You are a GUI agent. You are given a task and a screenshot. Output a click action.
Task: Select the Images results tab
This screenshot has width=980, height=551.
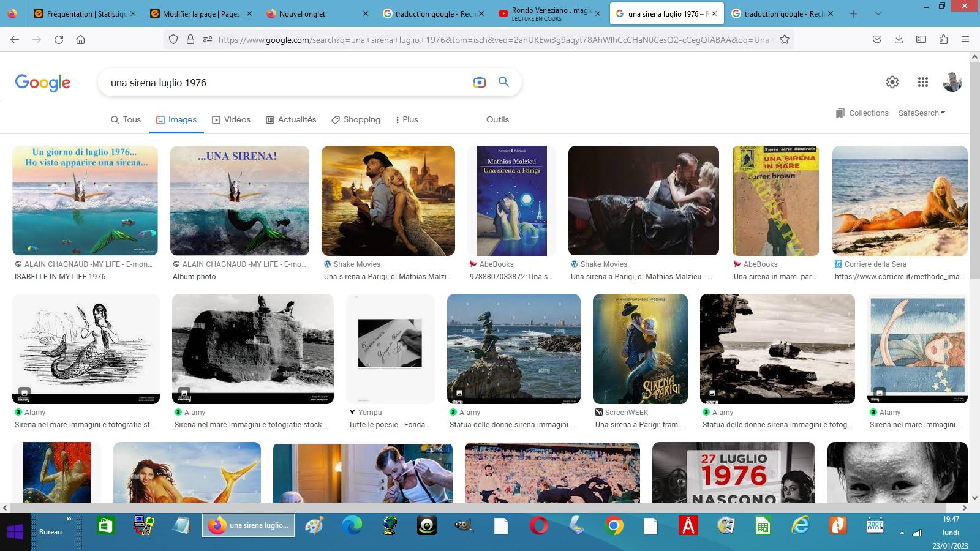pos(176,119)
